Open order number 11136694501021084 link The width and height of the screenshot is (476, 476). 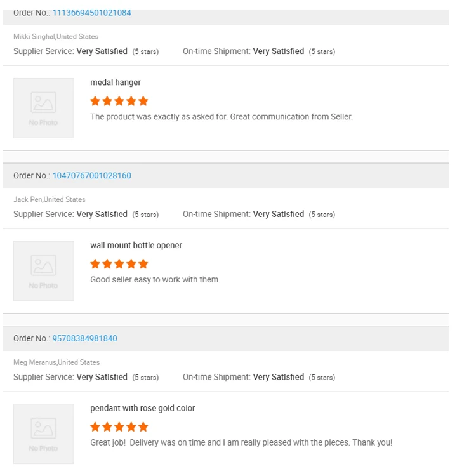point(91,13)
